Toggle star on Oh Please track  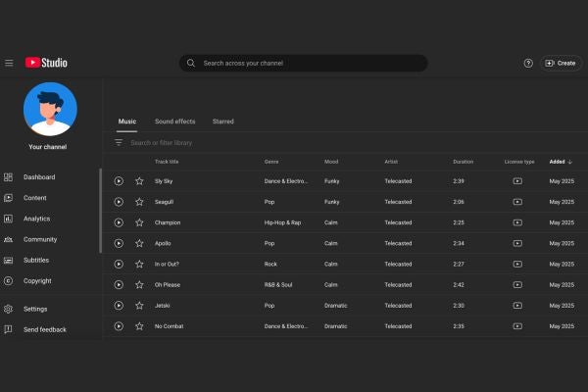coord(139,284)
